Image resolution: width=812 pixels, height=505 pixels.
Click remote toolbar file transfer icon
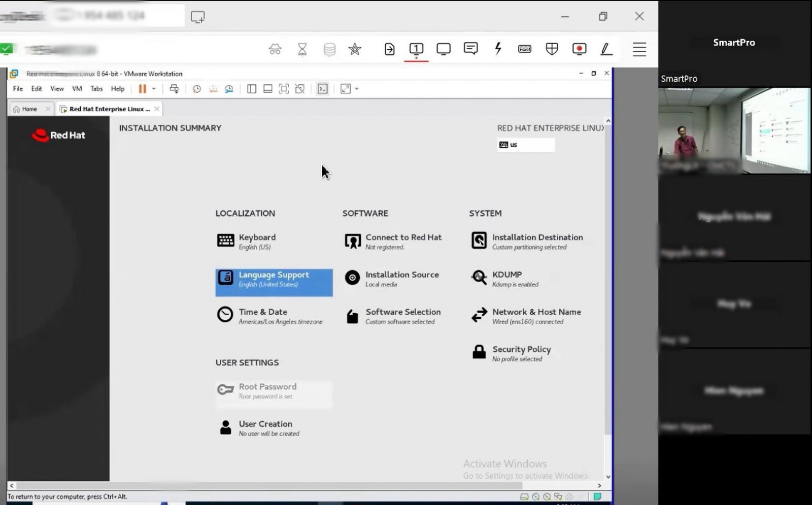tap(389, 49)
